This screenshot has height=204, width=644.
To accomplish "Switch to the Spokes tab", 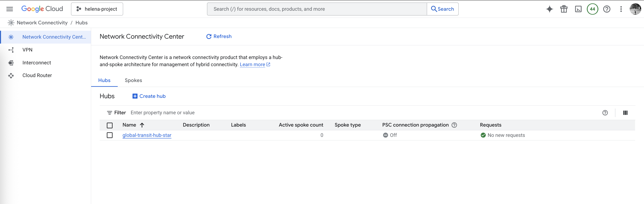I will click(133, 80).
